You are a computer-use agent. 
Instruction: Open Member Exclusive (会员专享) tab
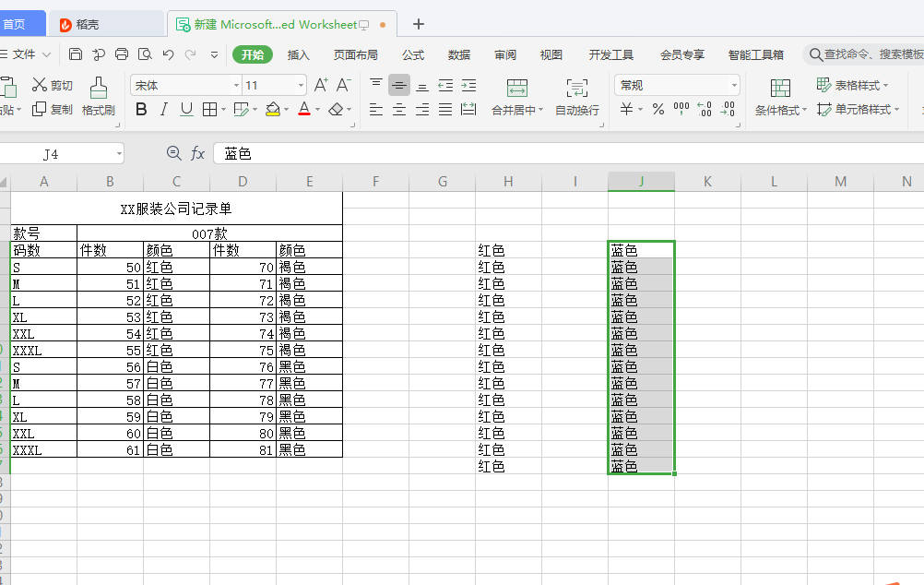pyautogui.click(x=682, y=54)
